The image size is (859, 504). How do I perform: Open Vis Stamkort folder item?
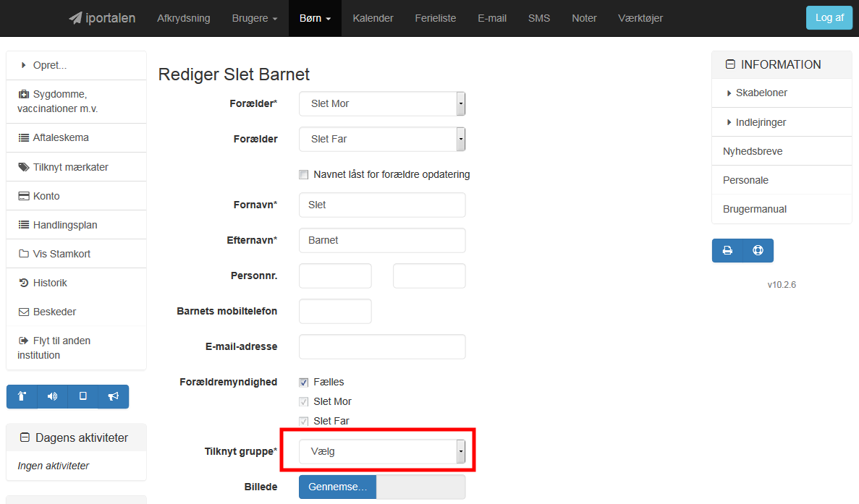76,254
